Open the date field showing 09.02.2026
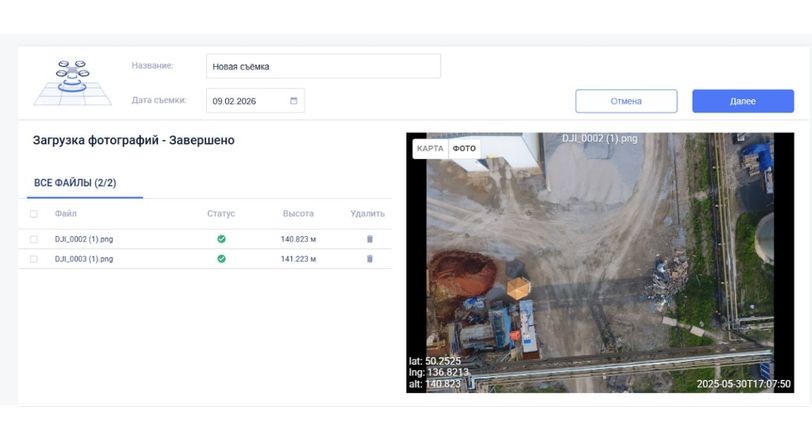812x440 pixels. pos(246,101)
